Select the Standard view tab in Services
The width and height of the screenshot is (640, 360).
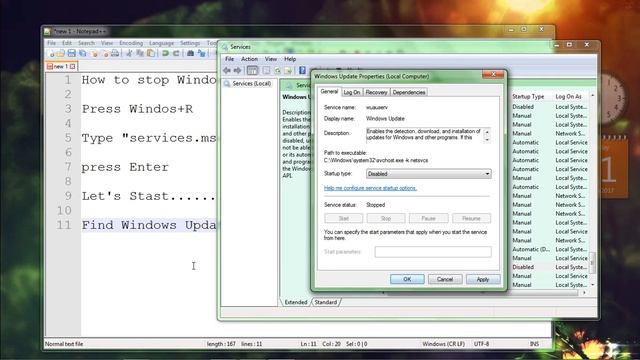[x=326, y=302]
